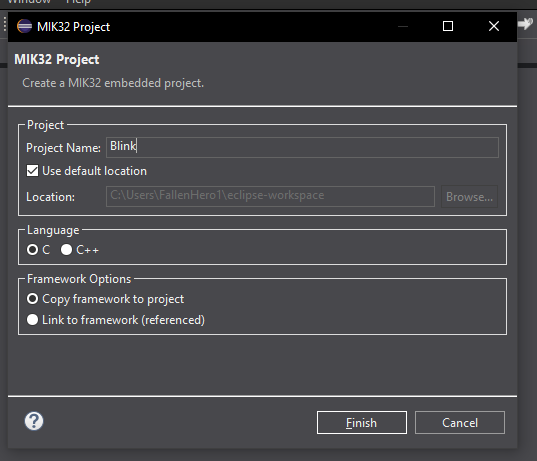Click the Browse... location button
The height and width of the screenshot is (461, 537).
click(469, 197)
